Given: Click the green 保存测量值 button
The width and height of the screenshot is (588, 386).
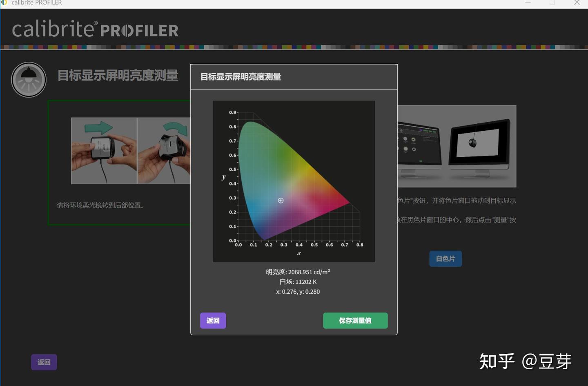Looking at the screenshot, I should pyautogui.click(x=355, y=321).
